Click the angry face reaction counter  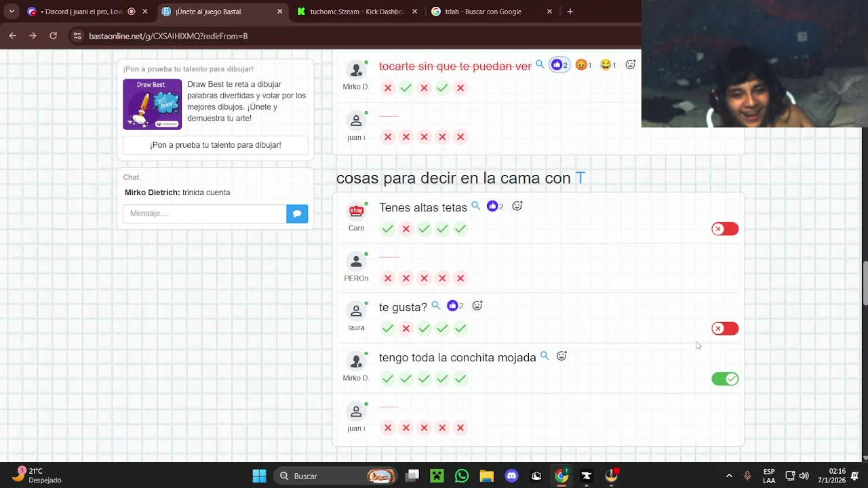tap(583, 65)
